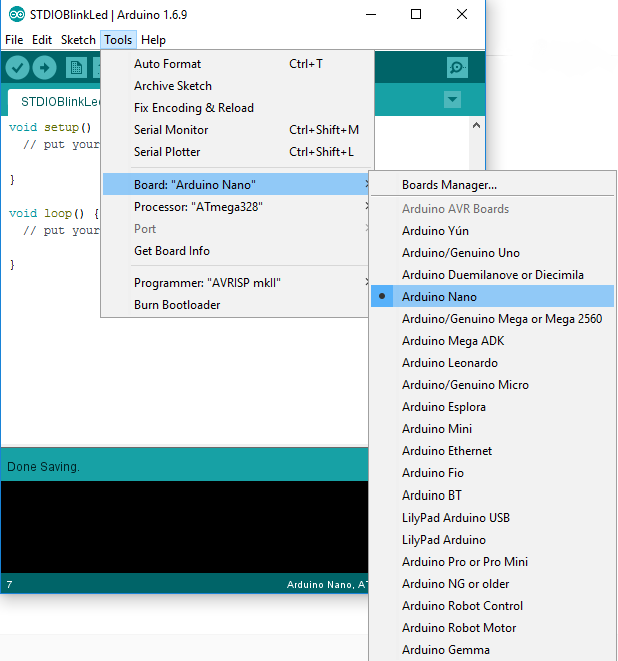Select Arduino Pro or Pro Mini board
This screenshot has height=661, width=618.
pyautogui.click(x=492, y=562)
